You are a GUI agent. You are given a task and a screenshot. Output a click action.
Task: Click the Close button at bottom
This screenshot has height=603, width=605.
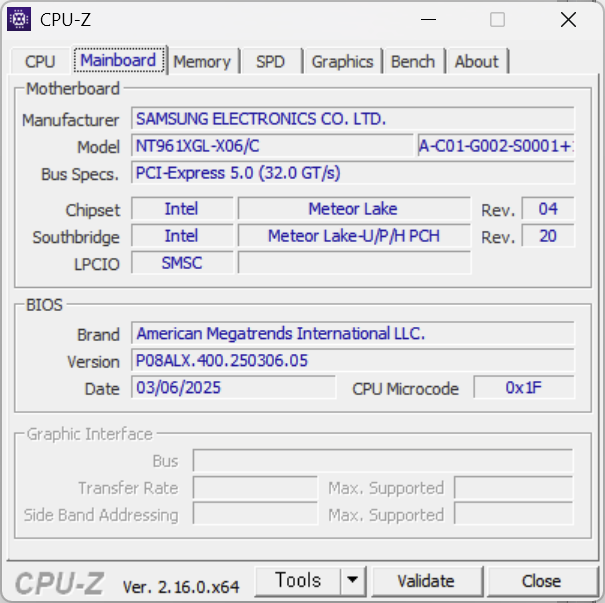point(541,581)
